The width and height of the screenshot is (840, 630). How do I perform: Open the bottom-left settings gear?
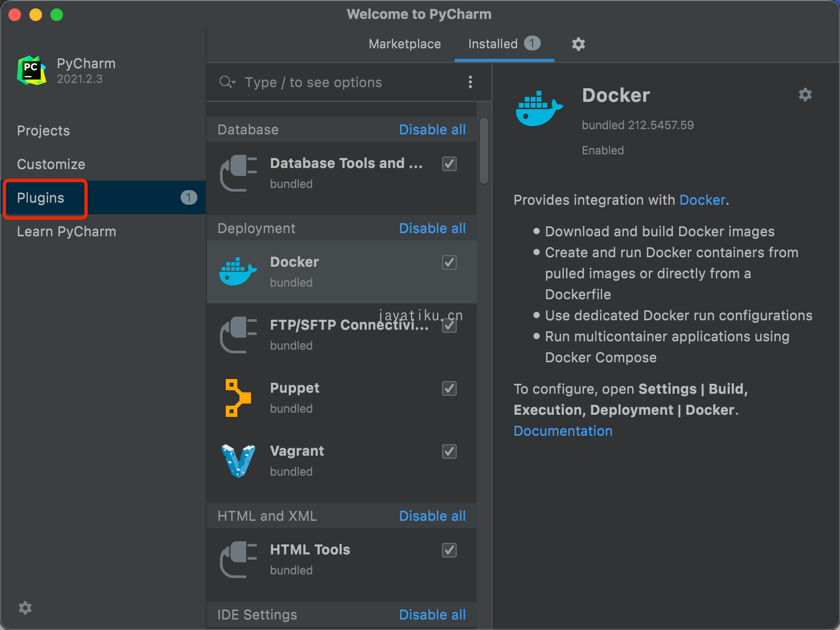tap(25, 608)
